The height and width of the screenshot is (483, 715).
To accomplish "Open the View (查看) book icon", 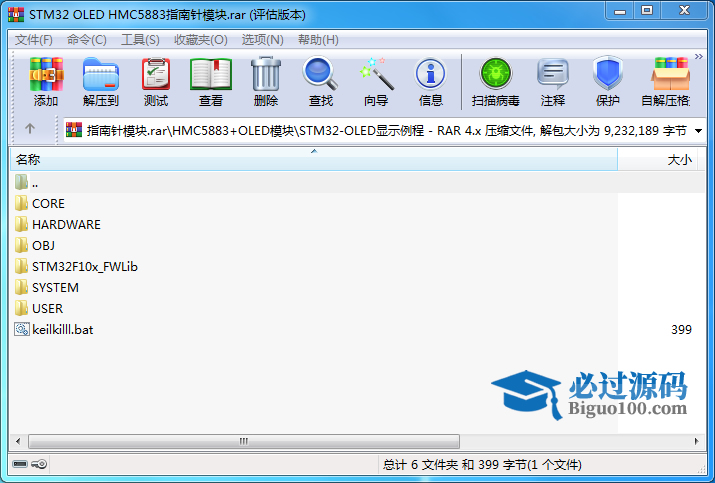I will pos(211,74).
